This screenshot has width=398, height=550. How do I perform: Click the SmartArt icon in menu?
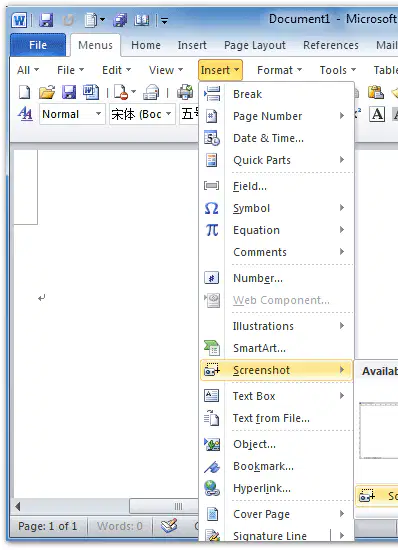212,348
